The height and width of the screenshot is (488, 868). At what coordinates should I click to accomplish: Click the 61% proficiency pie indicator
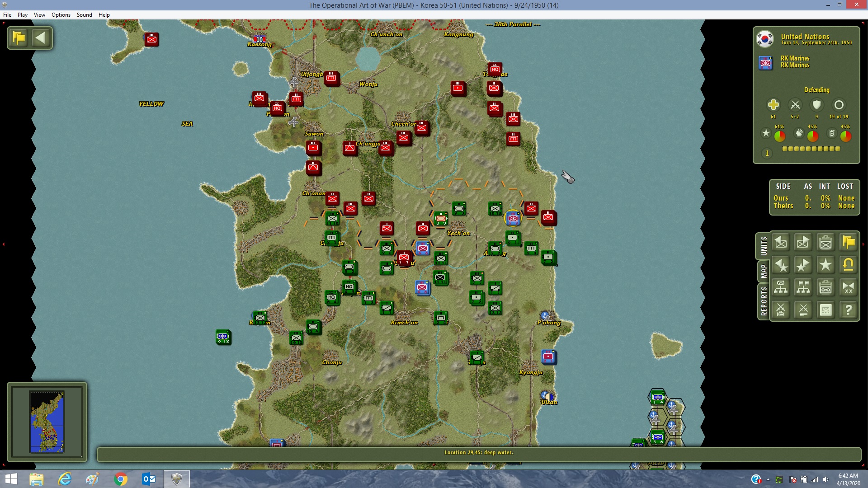779,136
